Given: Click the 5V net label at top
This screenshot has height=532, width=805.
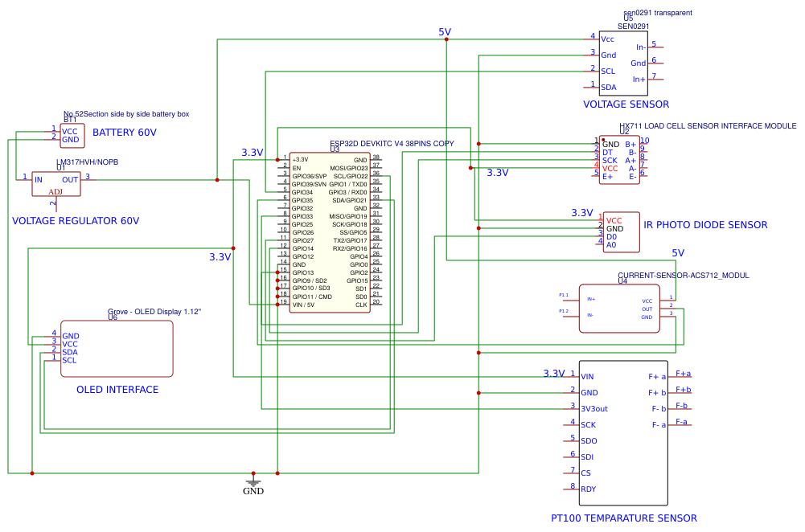Looking at the screenshot, I should click(x=445, y=32).
